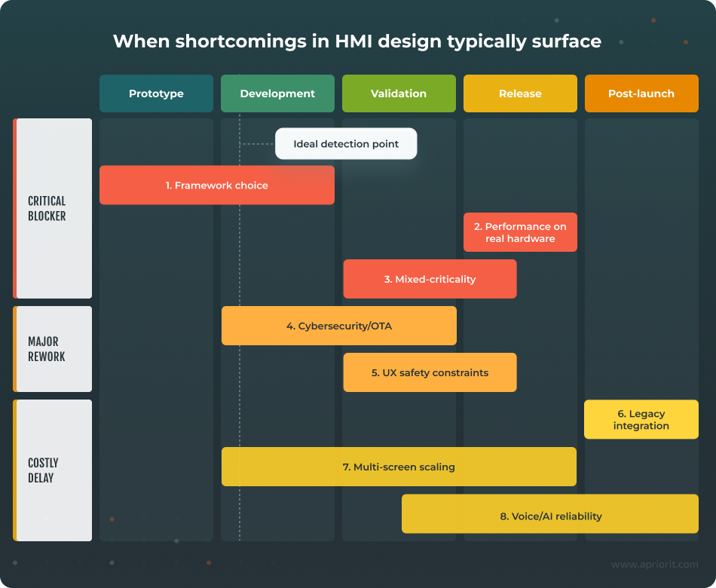Select the Legacy integration bar
The width and height of the screenshot is (716, 588).
pos(641,419)
